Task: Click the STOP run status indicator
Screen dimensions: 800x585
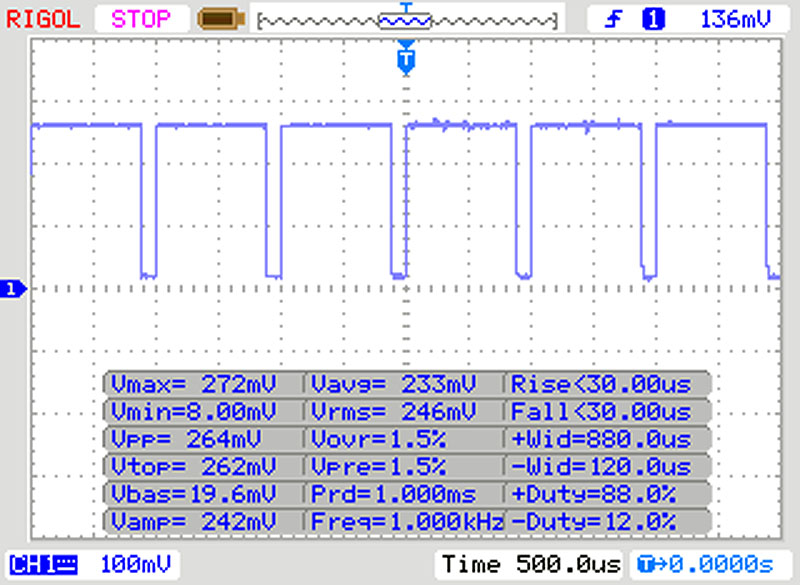Action: point(141,19)
